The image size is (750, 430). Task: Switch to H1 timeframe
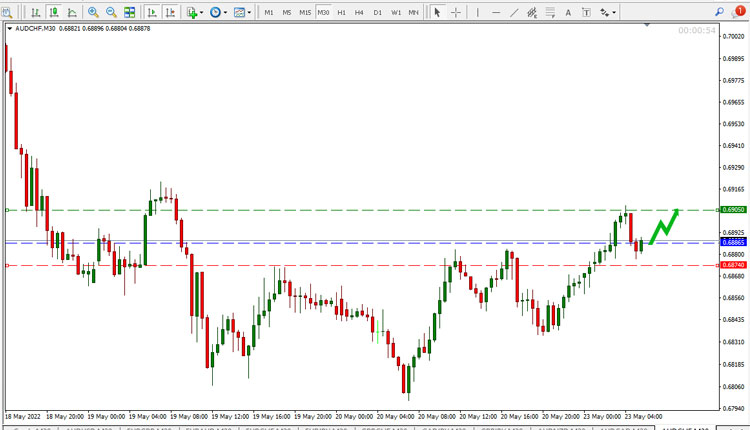click(342, 12)
